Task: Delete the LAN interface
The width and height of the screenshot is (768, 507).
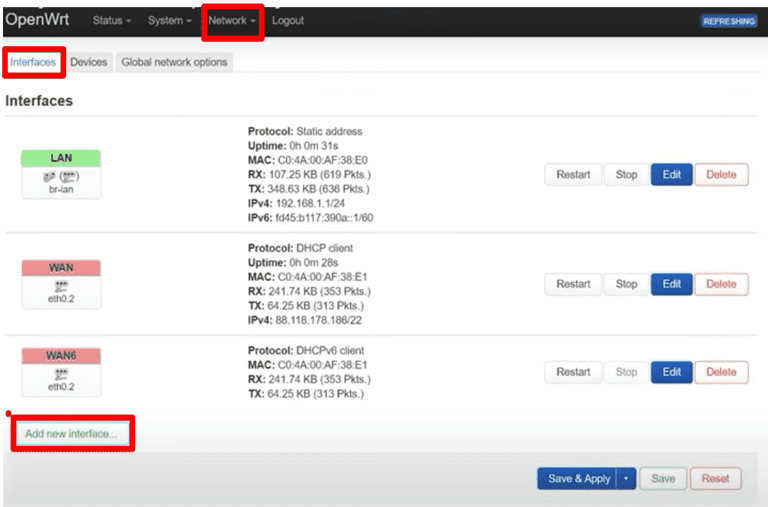Action: pos(721,175)
